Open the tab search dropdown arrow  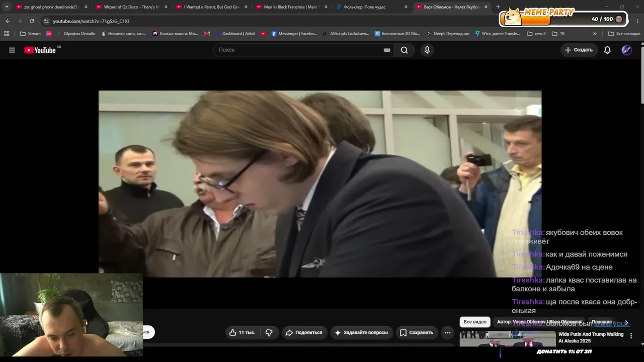7,7
